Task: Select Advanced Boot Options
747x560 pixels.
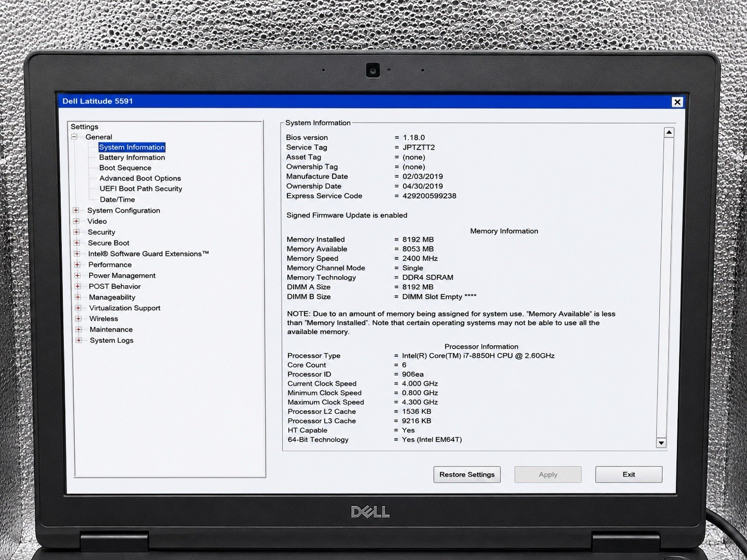Action: [140, 178]
